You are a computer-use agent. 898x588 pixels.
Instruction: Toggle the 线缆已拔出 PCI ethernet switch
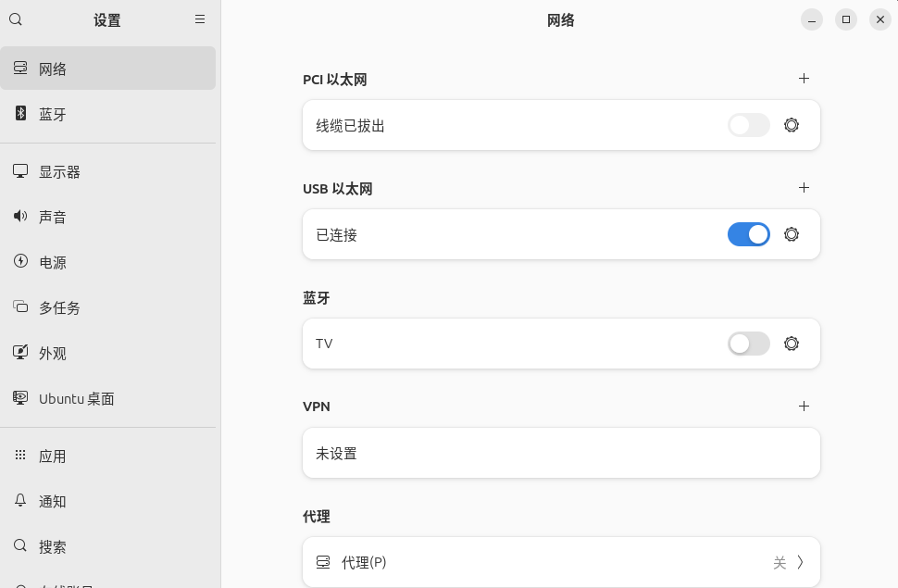click(x=748, y=125)
